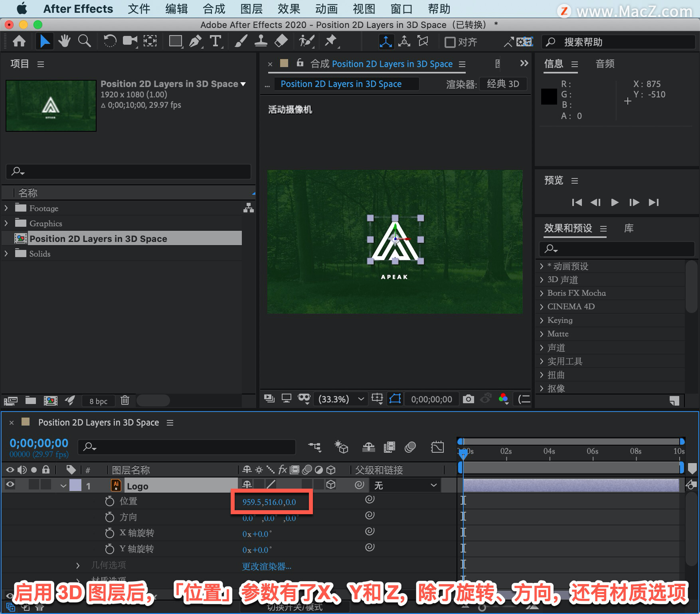The width and height of the screenshot is (700, 614).
Task: Expand the Solids folder
Action: (6, 254)
